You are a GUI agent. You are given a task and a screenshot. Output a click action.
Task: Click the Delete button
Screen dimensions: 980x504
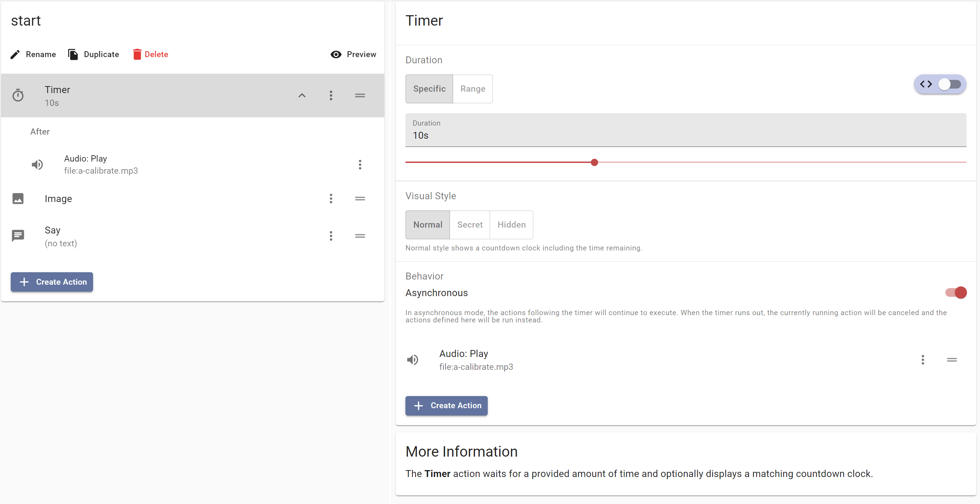pyautogui.click(x=151, y=54)
